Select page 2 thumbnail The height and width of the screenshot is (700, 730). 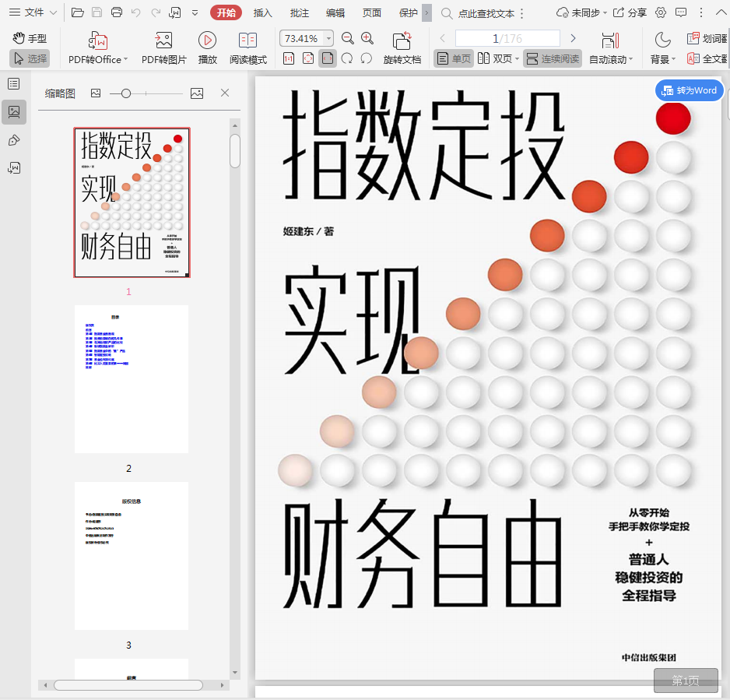pos(132,379)
